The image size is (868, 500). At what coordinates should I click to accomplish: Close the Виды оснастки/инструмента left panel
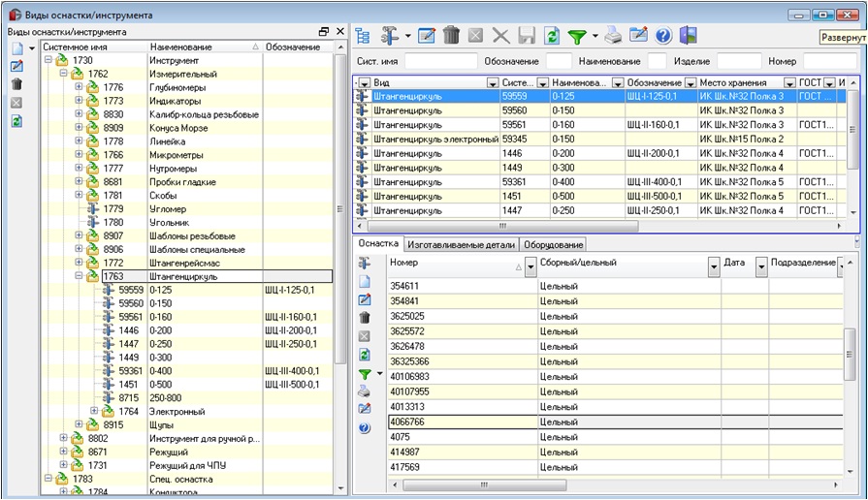339,32
